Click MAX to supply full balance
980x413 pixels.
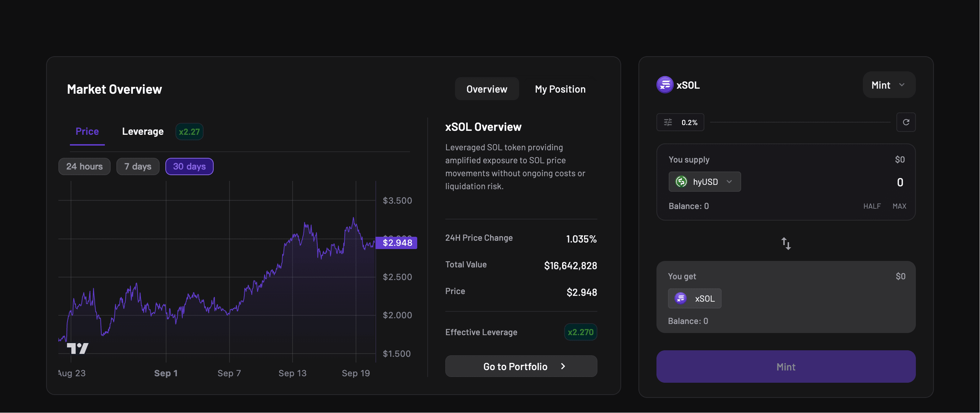[899, 206]
